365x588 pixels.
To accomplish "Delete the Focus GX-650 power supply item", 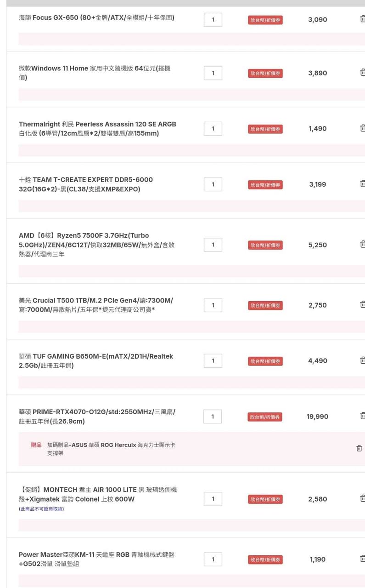I will coord(362,19).
